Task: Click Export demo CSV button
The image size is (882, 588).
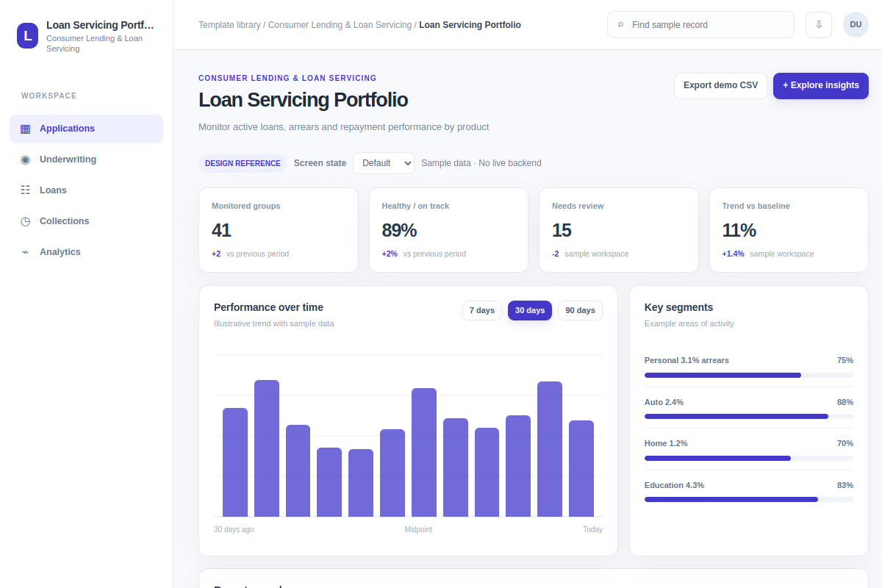Action: click(720, 86)
